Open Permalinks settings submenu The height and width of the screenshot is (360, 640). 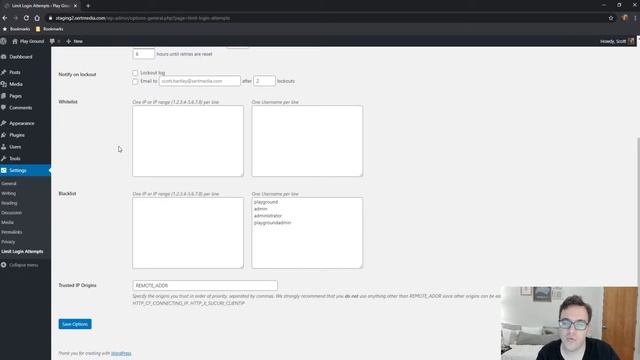pyautogui.click(x=11, y=232)
